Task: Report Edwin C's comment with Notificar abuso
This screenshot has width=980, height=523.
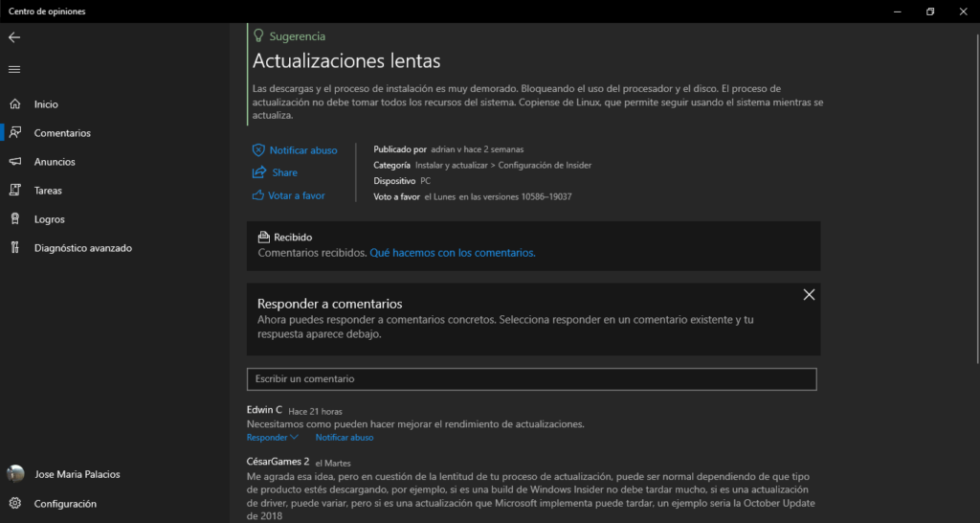Action: (x=345, y=438)
